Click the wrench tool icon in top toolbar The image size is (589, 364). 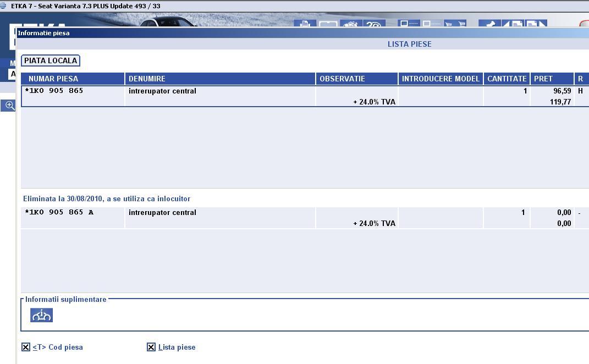pyautogui.click(x=489, y=25)
